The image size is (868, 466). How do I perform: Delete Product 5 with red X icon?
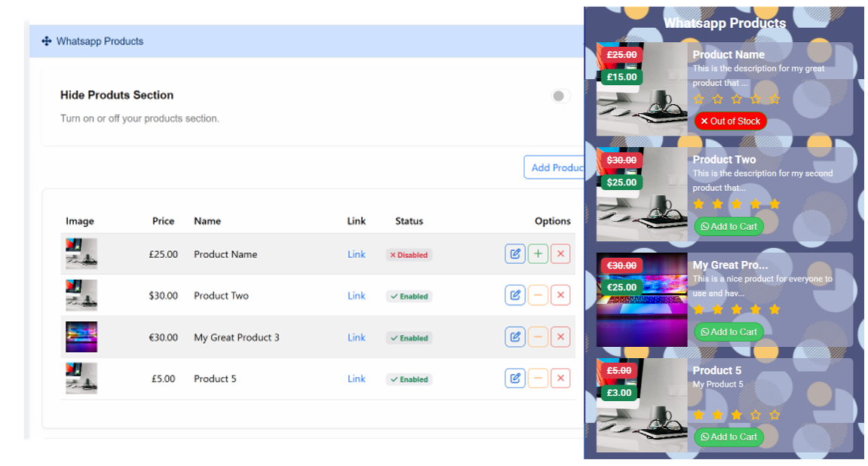[560, 379]
